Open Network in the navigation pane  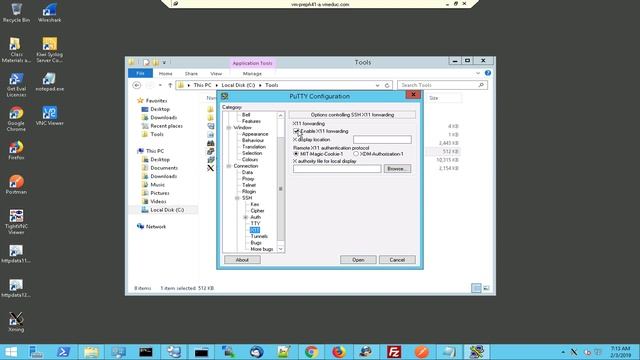156,227
